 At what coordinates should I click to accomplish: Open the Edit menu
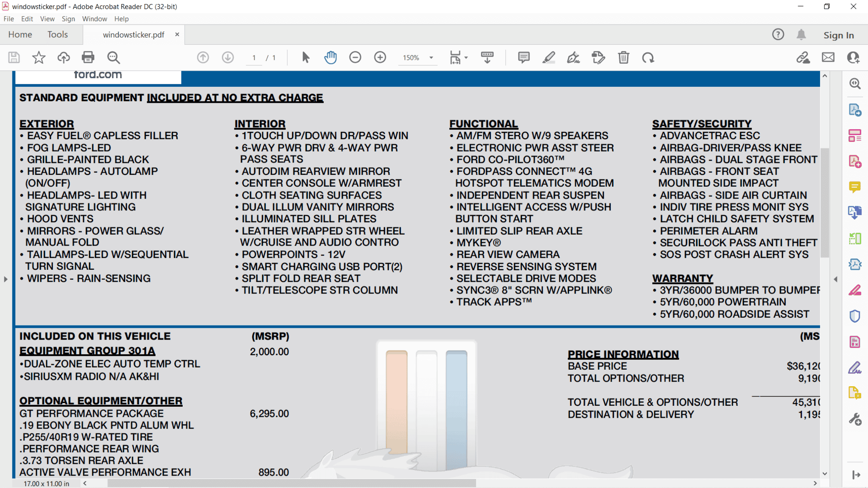(27, 19)
